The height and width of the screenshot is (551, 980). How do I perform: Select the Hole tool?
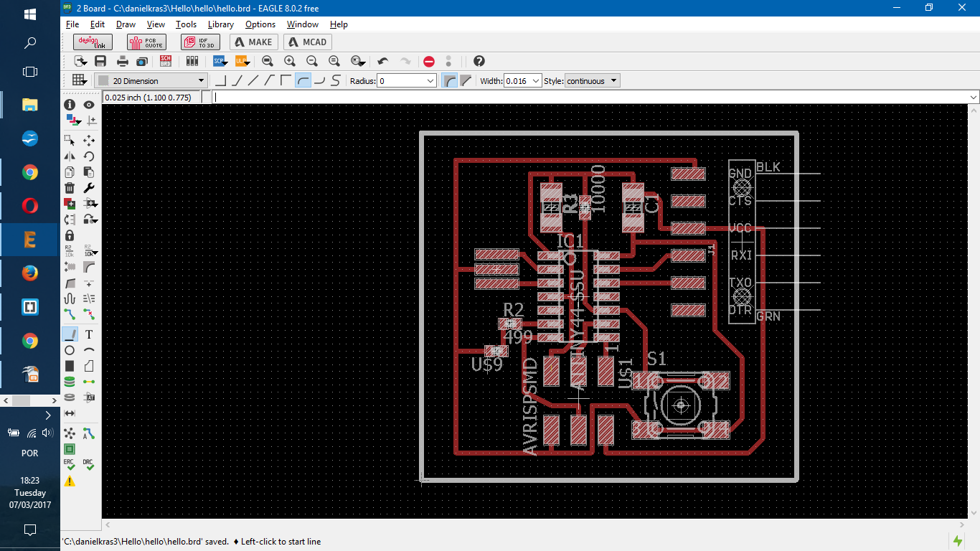click(70, 397)
